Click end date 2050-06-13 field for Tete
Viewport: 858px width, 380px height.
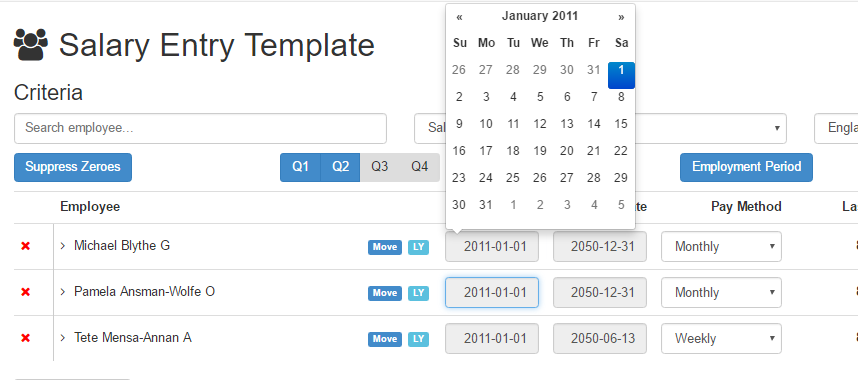(x=600, y=338)
